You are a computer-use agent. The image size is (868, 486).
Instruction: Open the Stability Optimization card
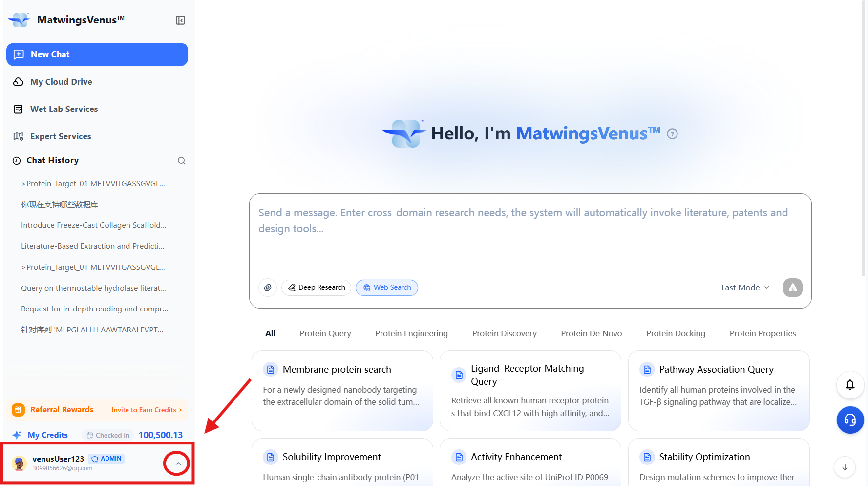point(719,462)
